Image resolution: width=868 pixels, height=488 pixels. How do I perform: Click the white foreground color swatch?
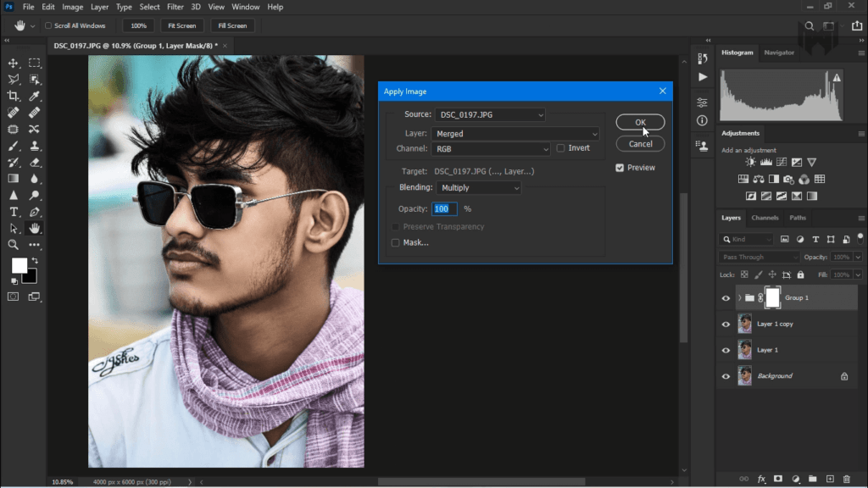click(x=19, y=265)
